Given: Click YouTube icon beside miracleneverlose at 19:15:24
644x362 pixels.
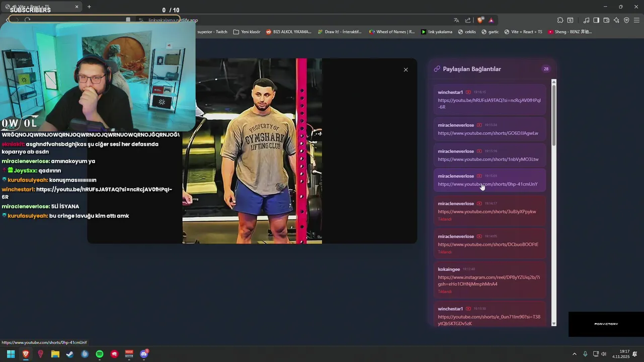Looking at the screenshot, I should click(479, 125).
